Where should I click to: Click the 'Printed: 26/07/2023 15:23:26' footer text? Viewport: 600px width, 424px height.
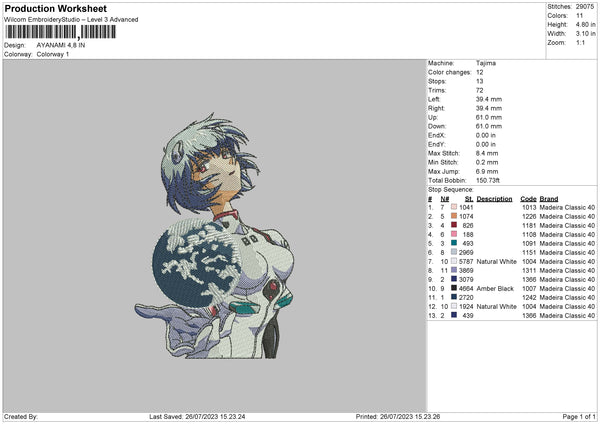pos(398,417)
